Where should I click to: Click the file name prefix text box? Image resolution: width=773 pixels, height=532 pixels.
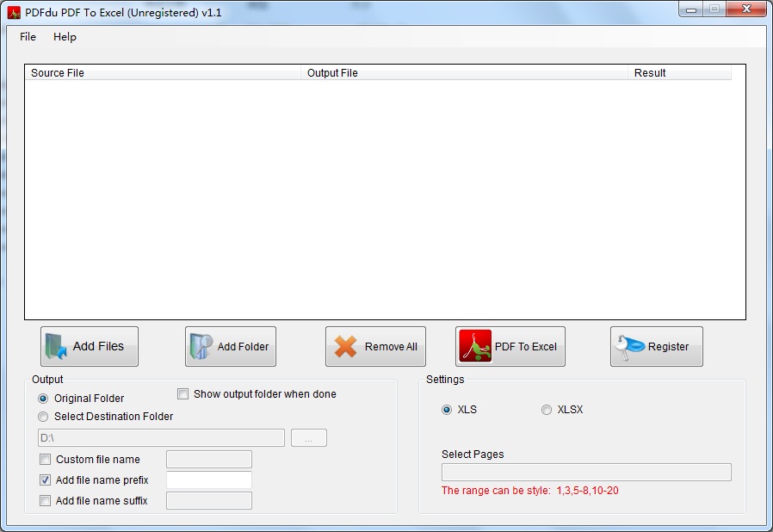tap(209, 479)
